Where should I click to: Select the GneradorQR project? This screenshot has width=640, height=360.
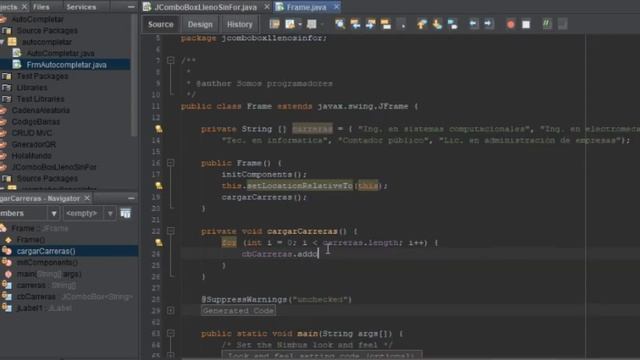click(x=33, y=144)
